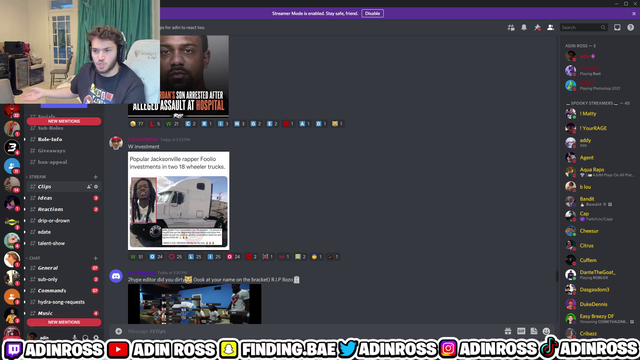Toggle the N 3 reaction
640x360 pixels.
tap(240, 124)
